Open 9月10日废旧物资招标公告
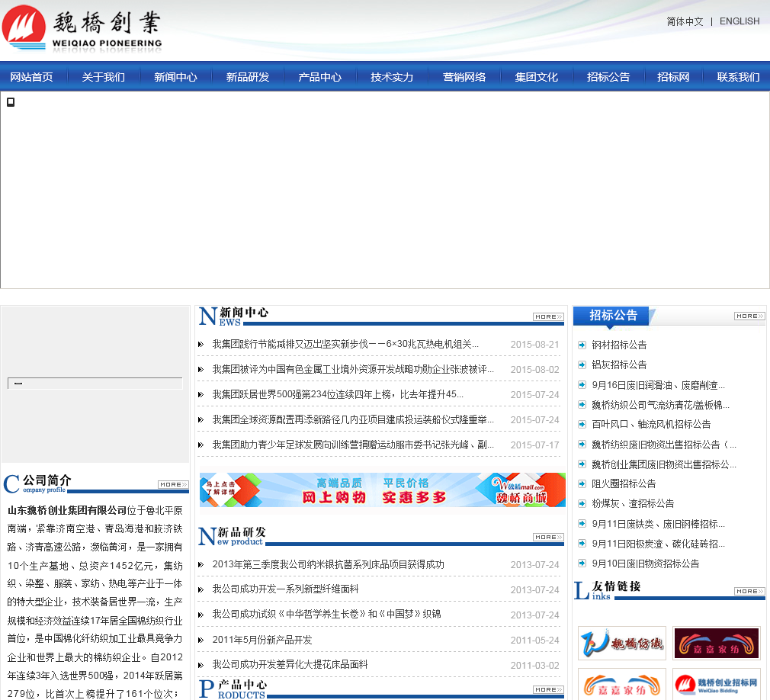Image resolution: width=770 pixels, height=700 pixels. click(x=646, y=564)
